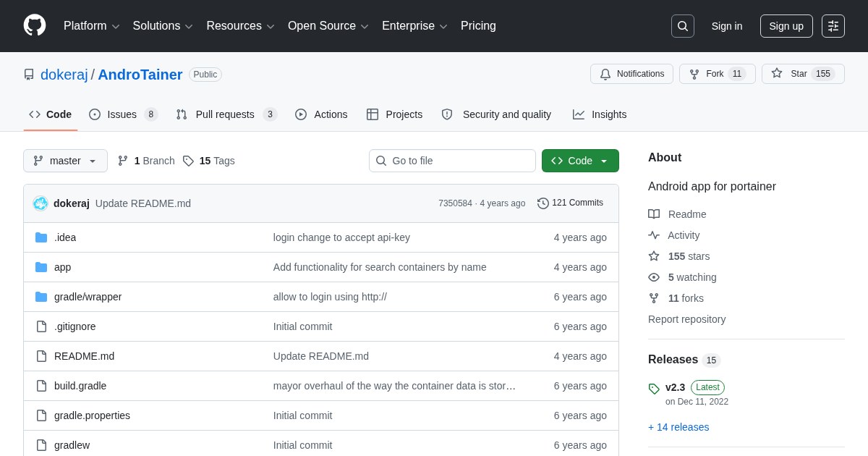Screen dimensions: 868x456
Task: Switch to the Actions tab
Action: 321,114
